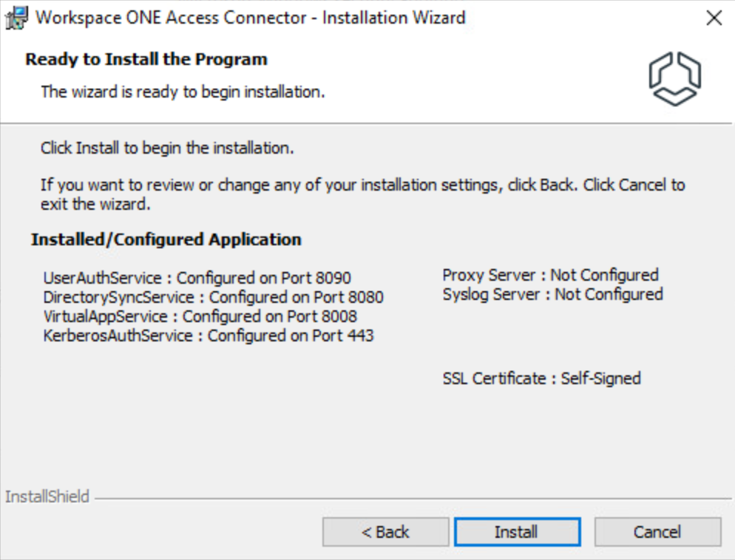Click the Syslog Server Not Configured text
Image resolution: width=735 pixels, height=560 pixels.
(552, 294)
